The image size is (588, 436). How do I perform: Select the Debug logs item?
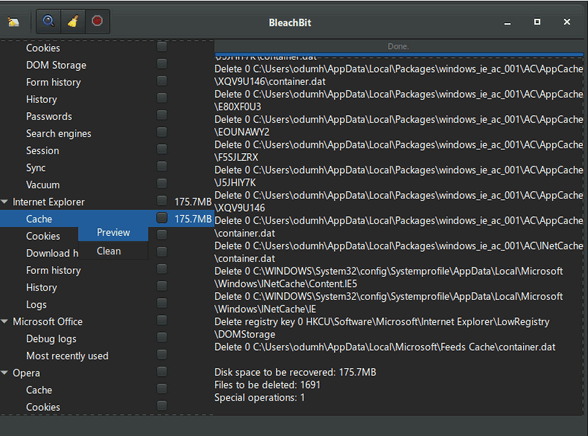51,339
